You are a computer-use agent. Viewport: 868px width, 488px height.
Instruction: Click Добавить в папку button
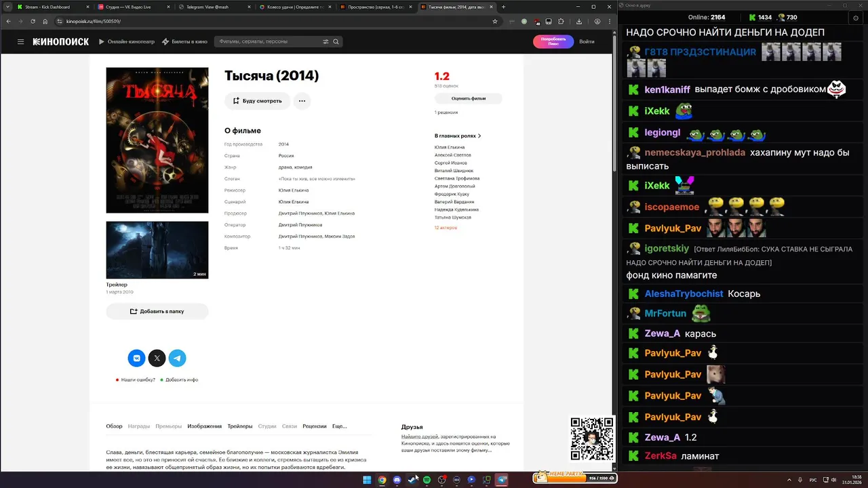coord(157,312)
